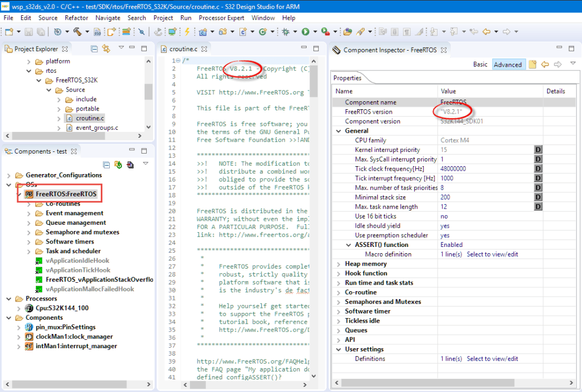Toggle Link with Editor in Project Explorer

point(106,48)
